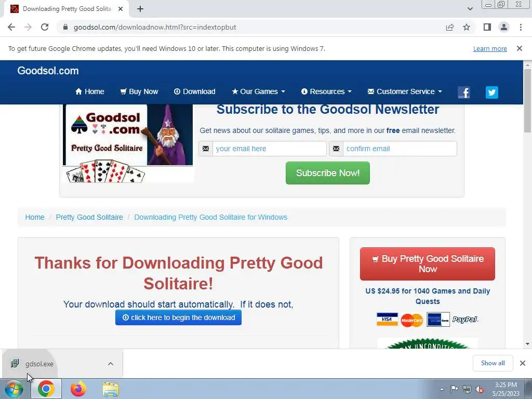Open the Learn more link

490,48
